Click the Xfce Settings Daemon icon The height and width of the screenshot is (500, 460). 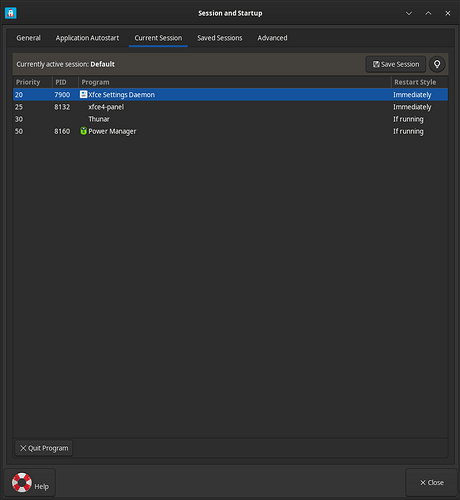tap(83, 94)
